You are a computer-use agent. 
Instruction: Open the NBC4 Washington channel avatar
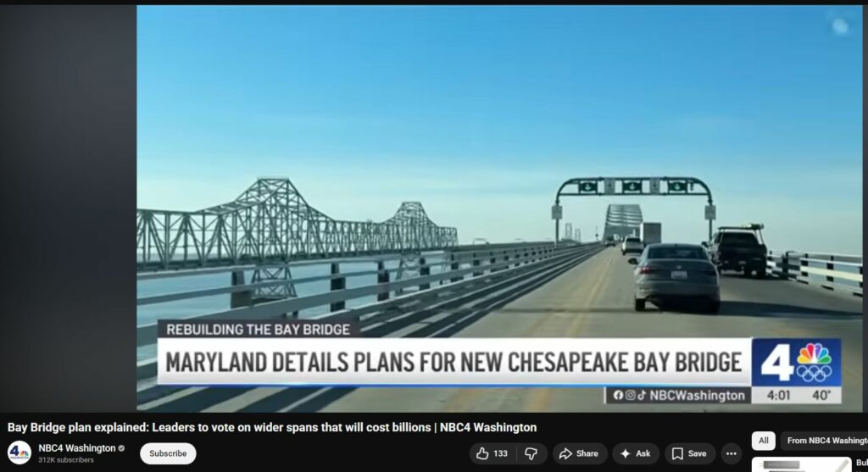point(19,453)
